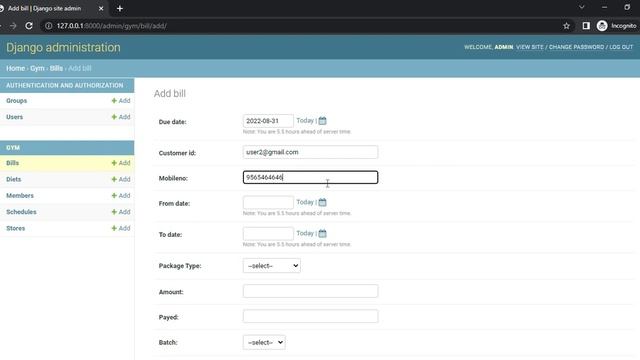Open Authentication and Authorization section header
The height and width of the screenshot is (360, 640).
click(64, 85)
